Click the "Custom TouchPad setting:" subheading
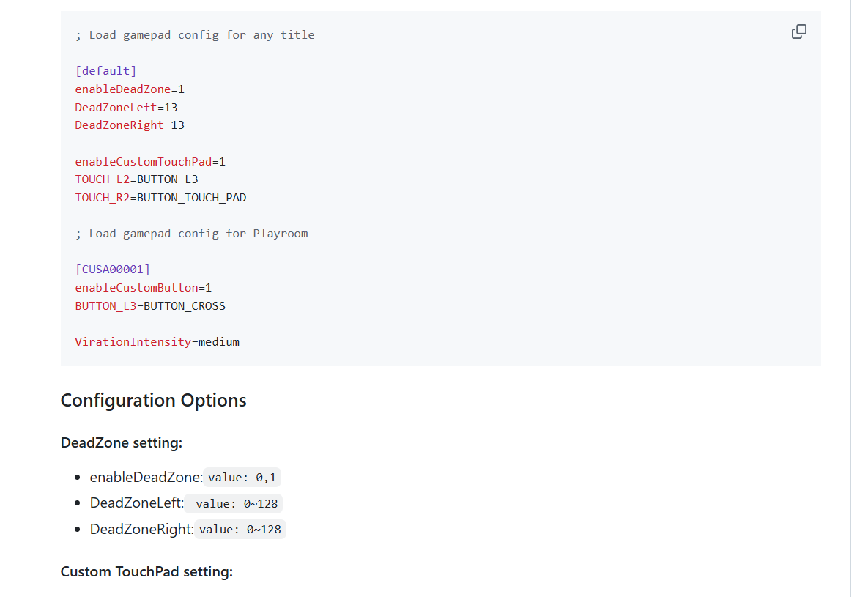The width and height of the screenshot is (868, 597). 146,571
